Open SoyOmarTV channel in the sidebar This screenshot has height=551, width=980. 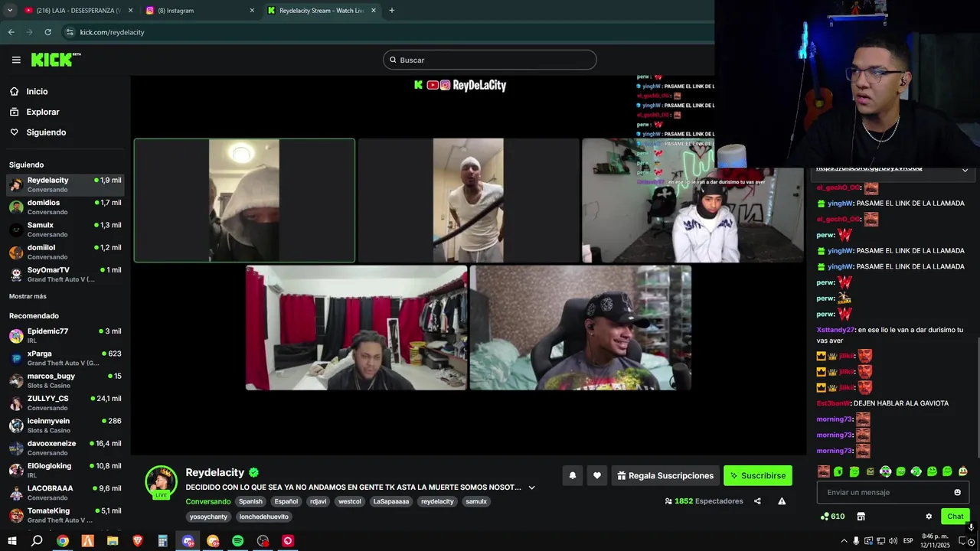[65, 274]
